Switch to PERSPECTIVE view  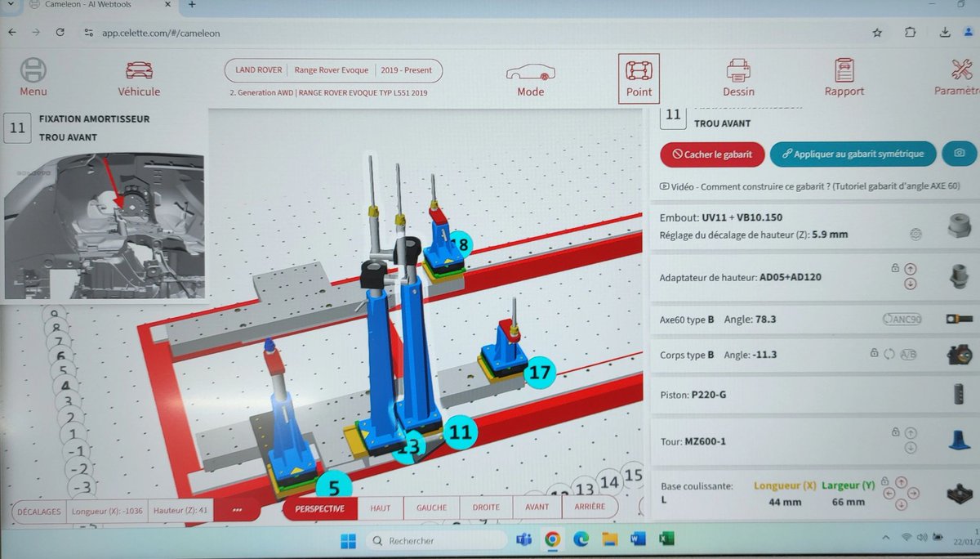click(x=320, y=508)
